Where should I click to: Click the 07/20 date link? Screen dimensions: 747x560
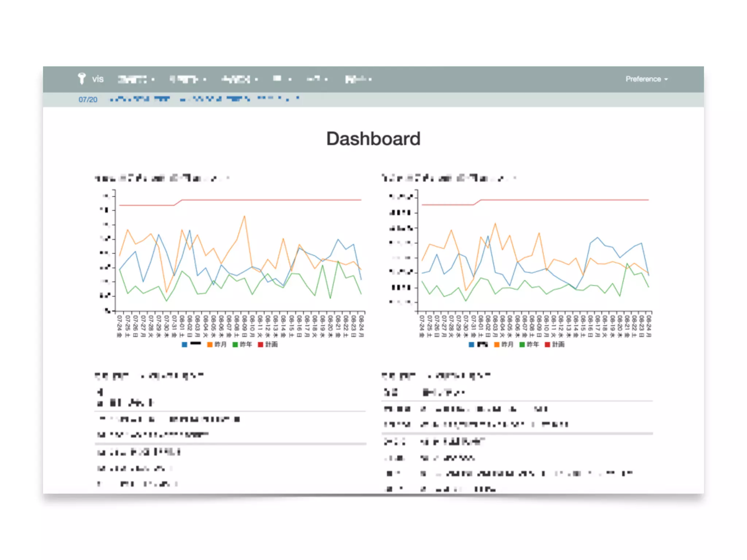click(88, 100)
